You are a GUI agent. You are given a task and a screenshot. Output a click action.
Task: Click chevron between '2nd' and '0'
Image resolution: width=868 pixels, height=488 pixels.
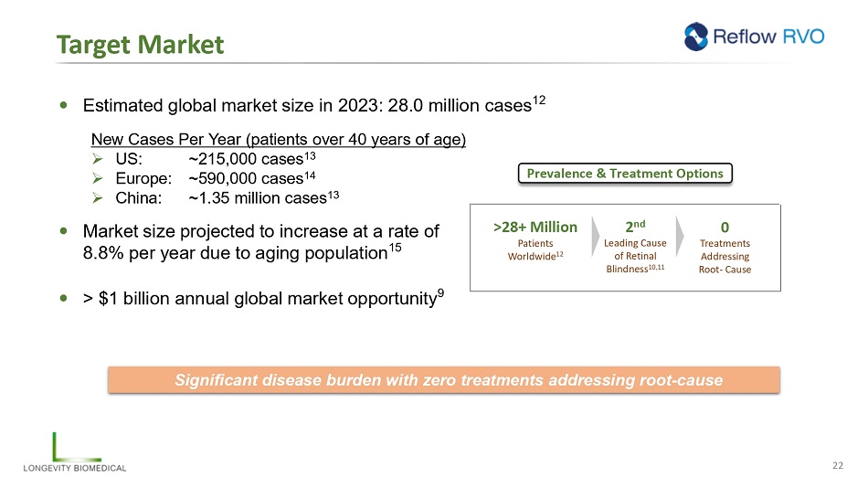point(680,236)
